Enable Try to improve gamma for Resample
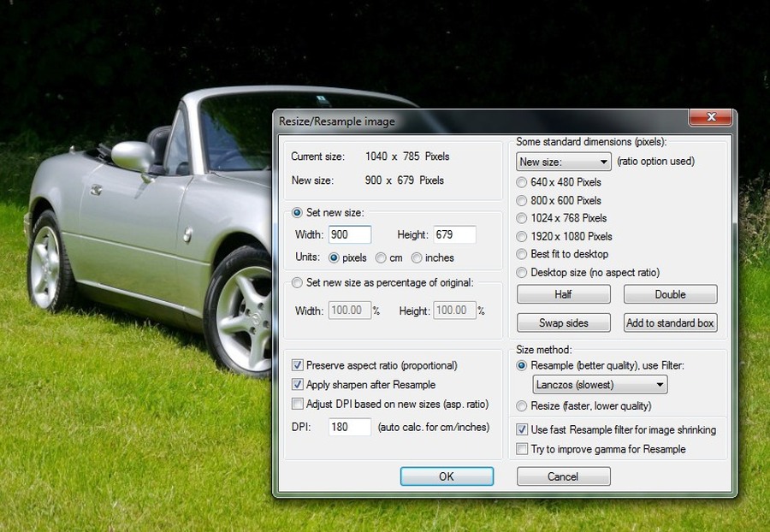 click(x=522, y=449)
